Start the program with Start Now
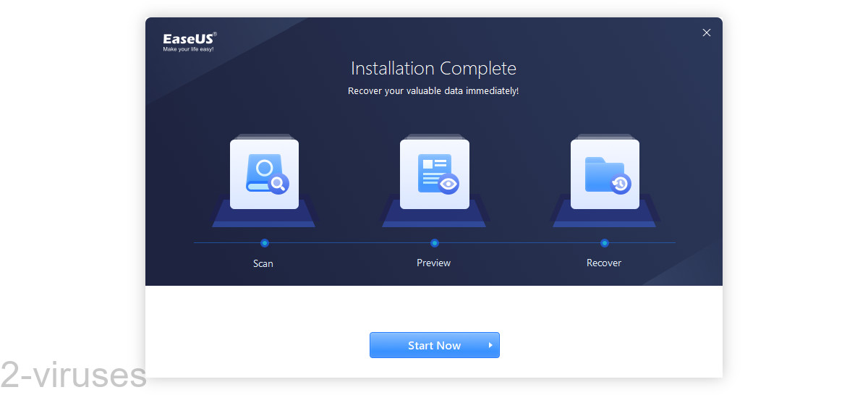Screen dimensions: 868x395 point(435,345)
